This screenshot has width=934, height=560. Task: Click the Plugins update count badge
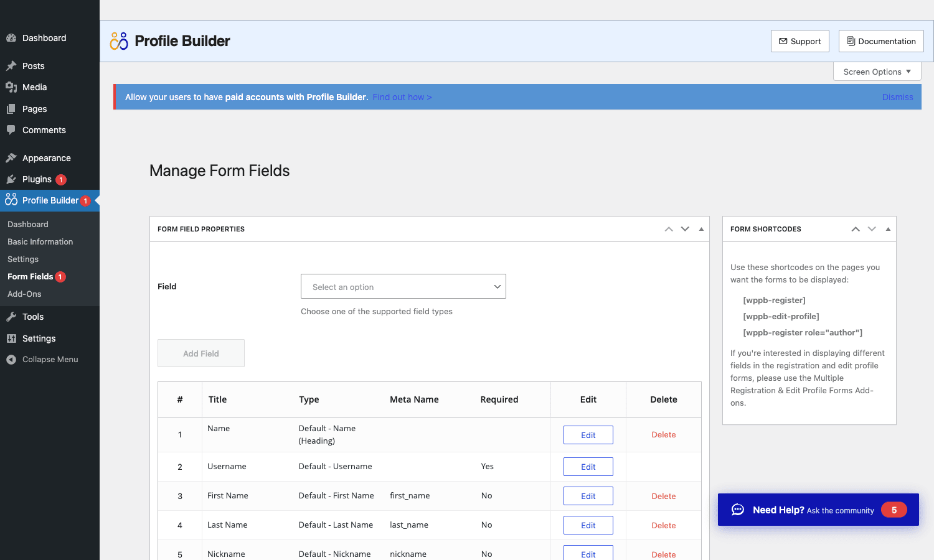tap(61, 180)
